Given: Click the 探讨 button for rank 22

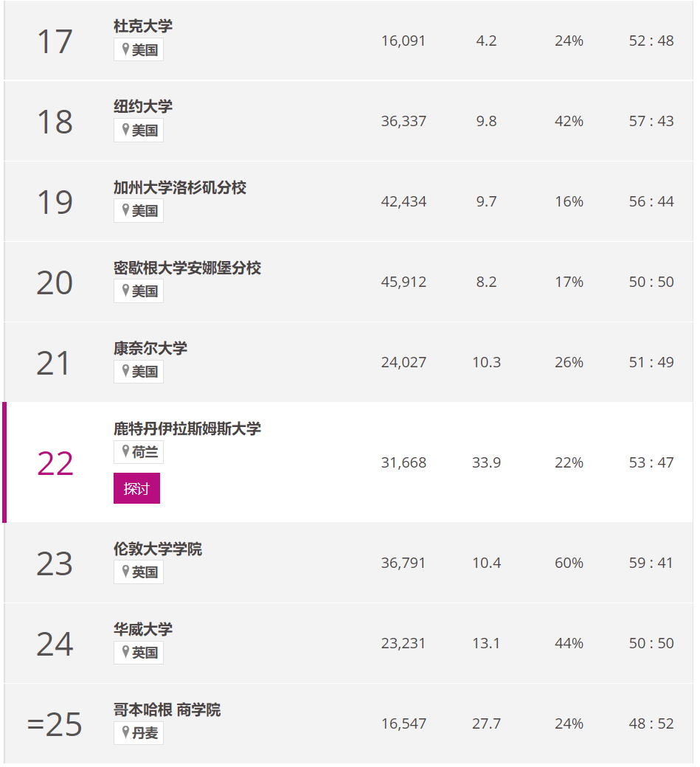Looking at the screenshot, I should [x=136, y=488].
